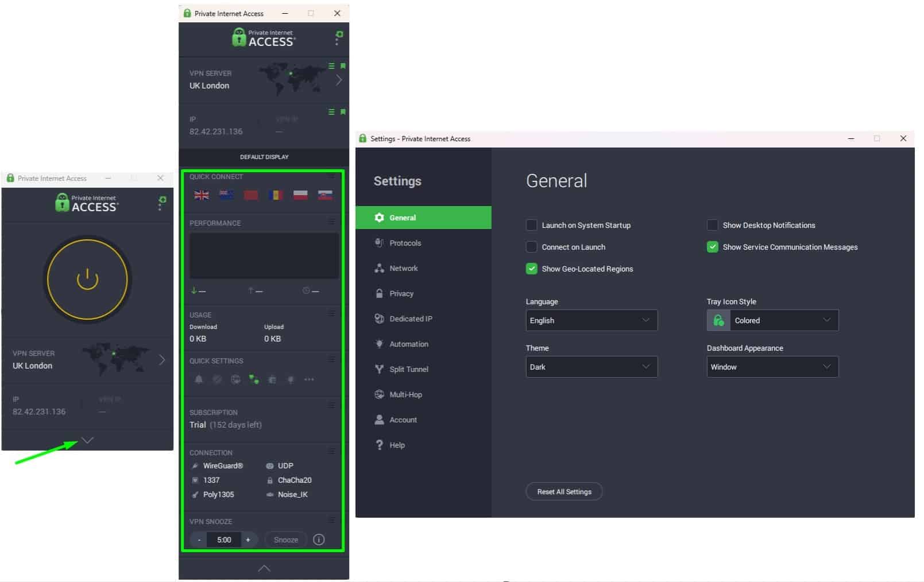Open the Dashboard Appearance dropdown
The height and width of the screenshot is (582, 924).
772,367
